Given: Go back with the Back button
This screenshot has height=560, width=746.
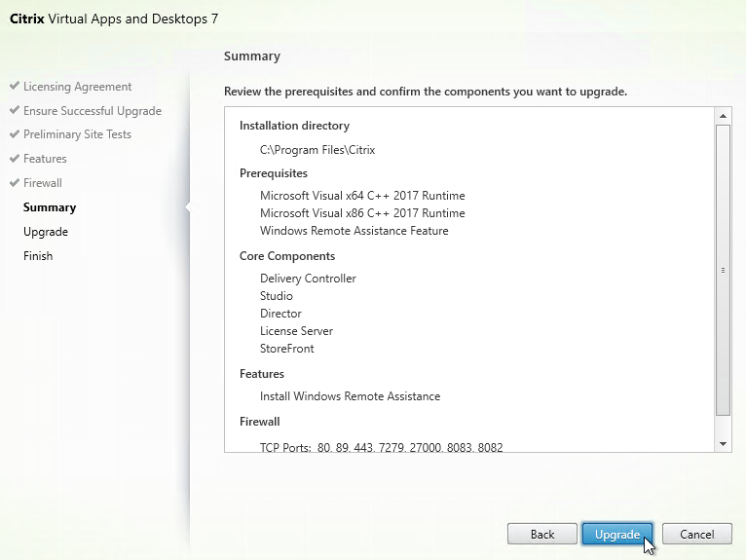Looking at the screenshot, I should click(542, 535).
